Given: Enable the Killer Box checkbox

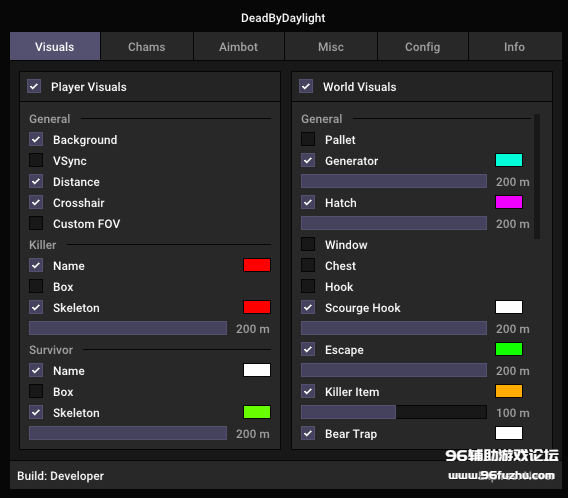Looking at the screenshot, I should 36,286.
